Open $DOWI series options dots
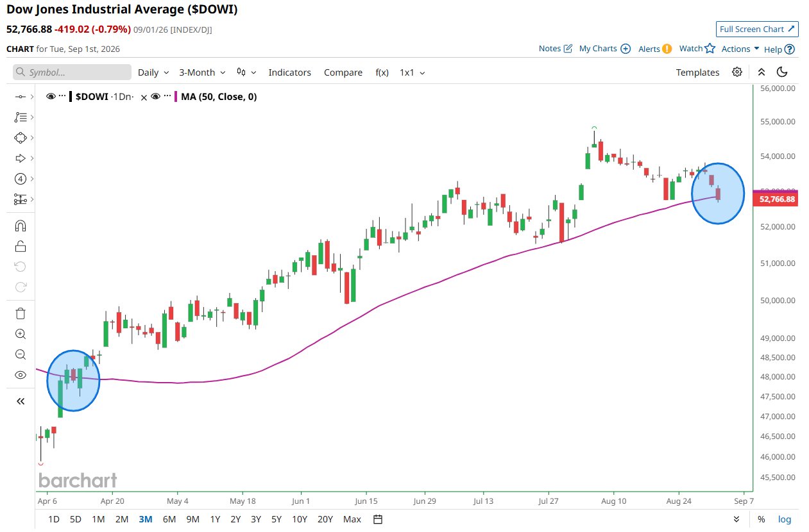809x532 pixels. tap(62, 97)
